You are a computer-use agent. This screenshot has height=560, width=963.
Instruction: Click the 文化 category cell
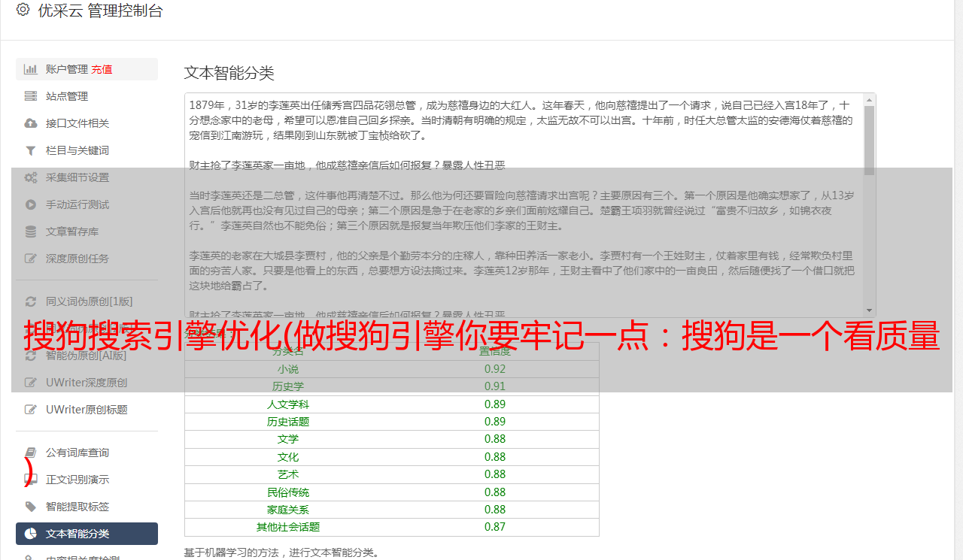288,457
